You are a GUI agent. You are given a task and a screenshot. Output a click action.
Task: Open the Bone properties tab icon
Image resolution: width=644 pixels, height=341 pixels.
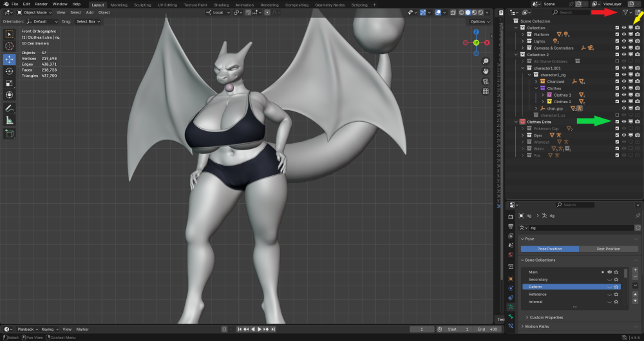tap(511, 317)
